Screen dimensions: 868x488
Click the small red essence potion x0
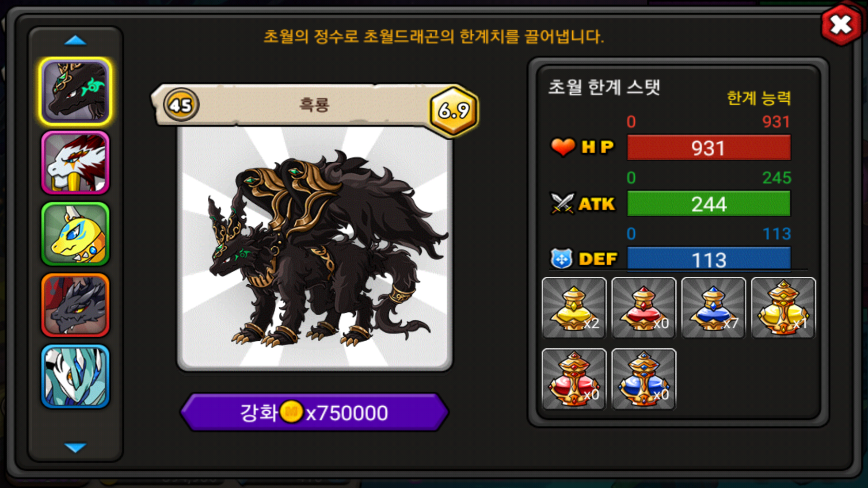tap(644, 308)
